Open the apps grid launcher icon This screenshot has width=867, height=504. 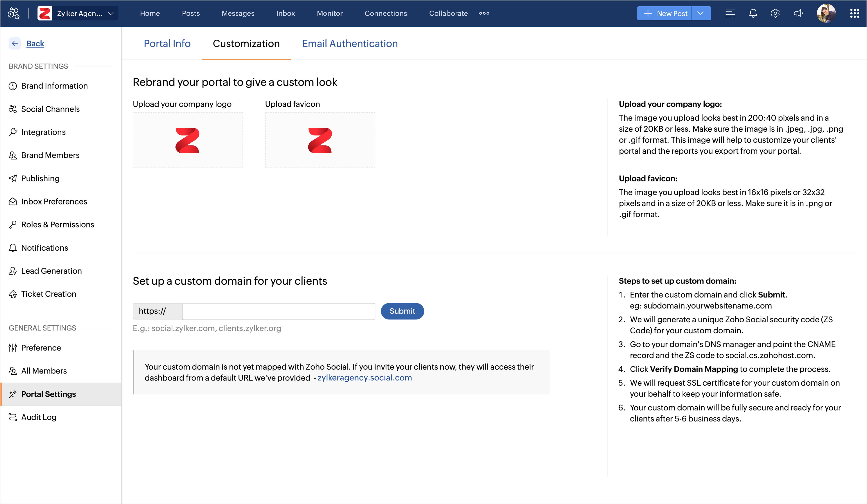click(855, 13)
